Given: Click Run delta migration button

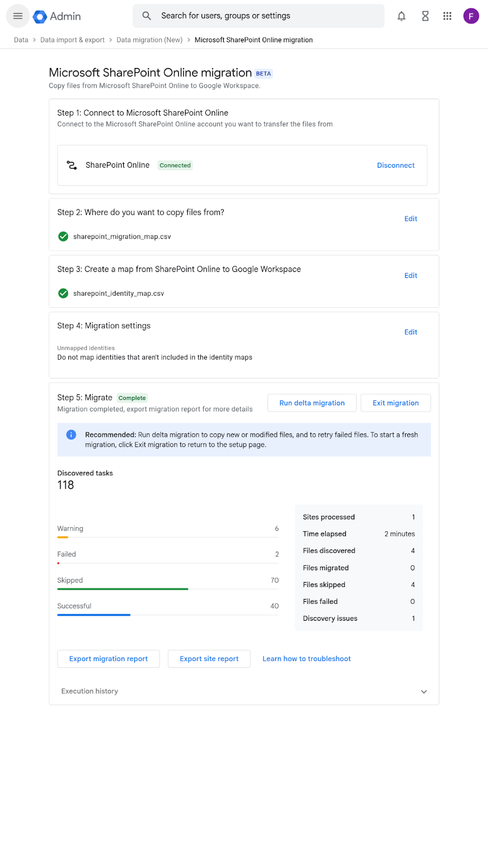Looking at the screenshot, I should 312,403.
